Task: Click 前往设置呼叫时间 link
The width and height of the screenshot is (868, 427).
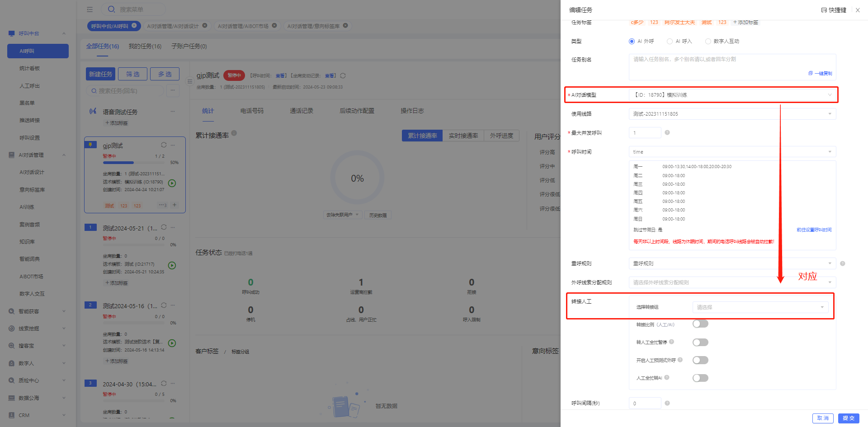Action: [x=814, y=230]
